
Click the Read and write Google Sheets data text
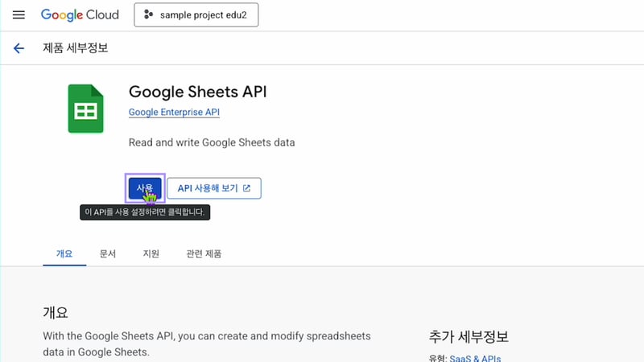(x=212, y=142)
